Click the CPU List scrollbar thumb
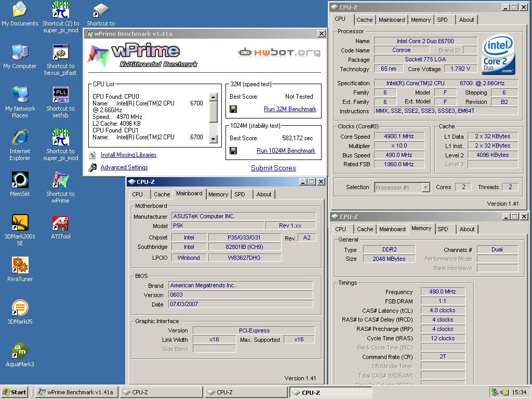 [x=213, y=112]
